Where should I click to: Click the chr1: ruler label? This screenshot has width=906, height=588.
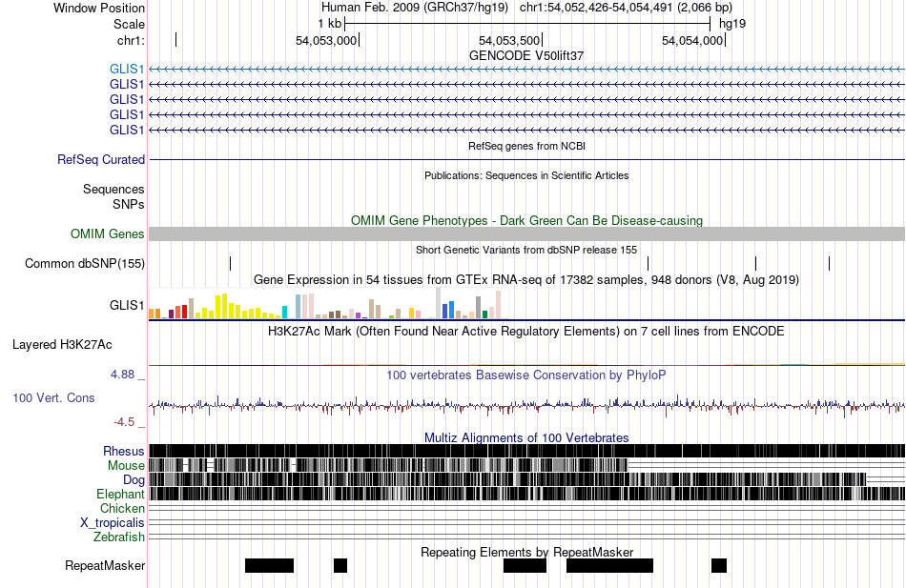click(131, 40)
